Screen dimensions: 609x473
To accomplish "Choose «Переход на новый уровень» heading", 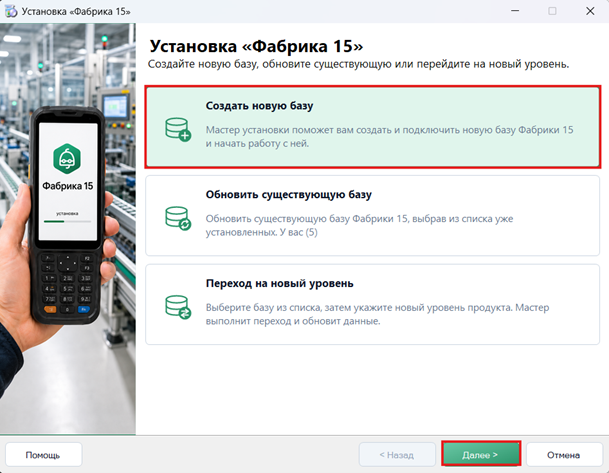I will 280,283.
